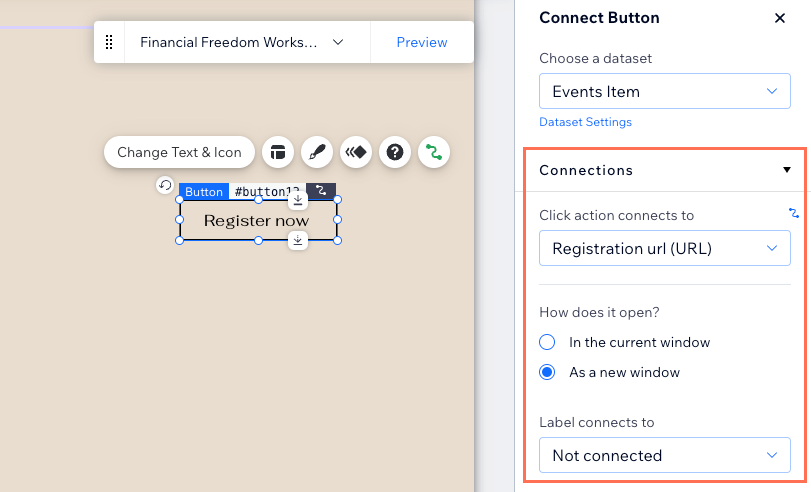Click the connect icon beside Click action
Image resolution: width=811 pixels, height=492 pixels.
point(793,213)
